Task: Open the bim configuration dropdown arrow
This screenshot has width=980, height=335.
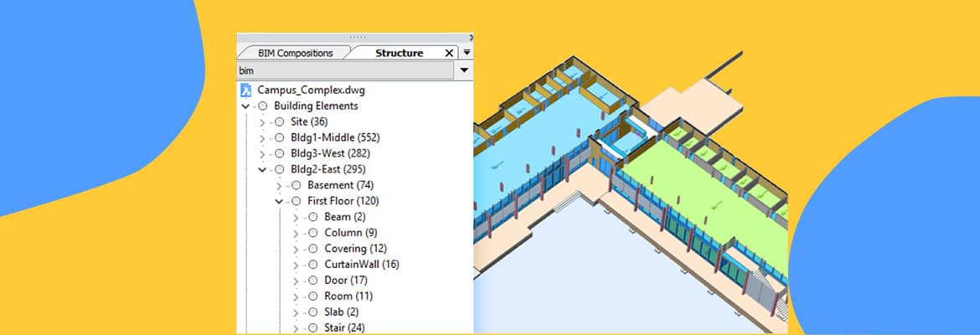Action: click(x=464, y=71)
